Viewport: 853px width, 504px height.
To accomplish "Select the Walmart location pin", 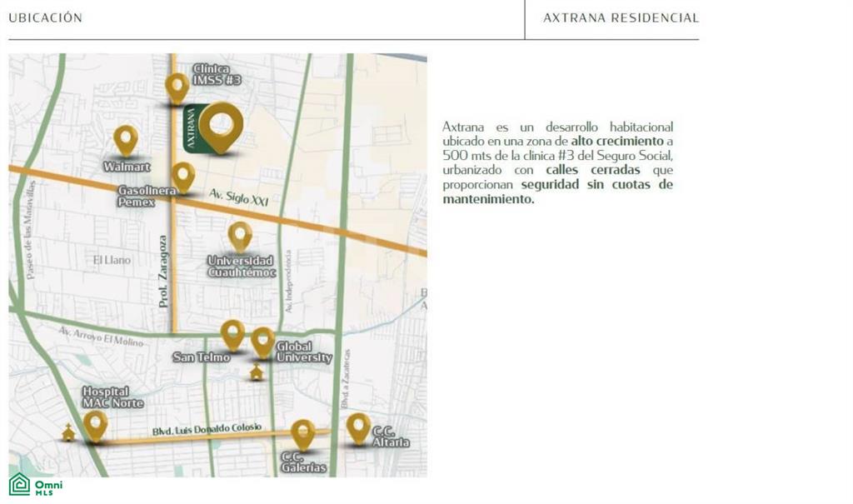I will point(126,141).
